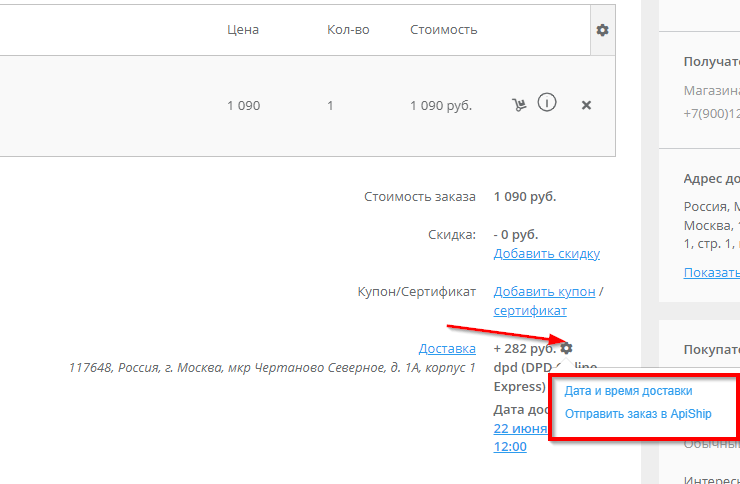Click the "Цена" column header
This screenshot has width=740, height=484.
[243, 30]
